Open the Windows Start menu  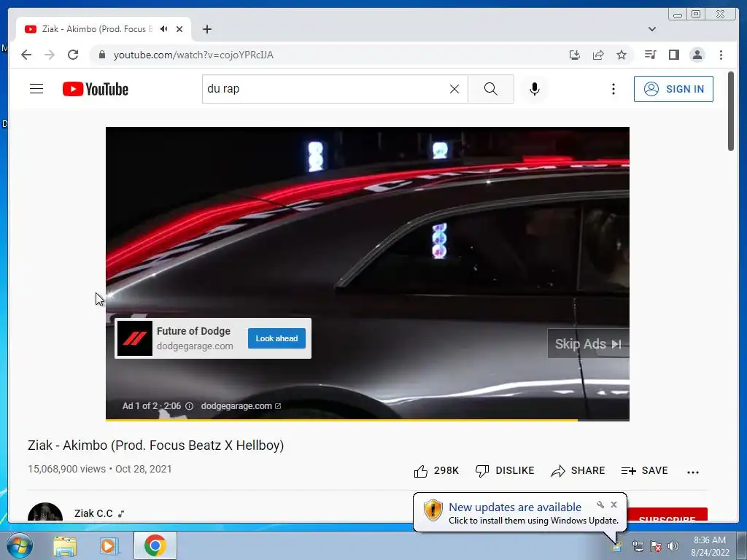pyautogui.click(x=19, y=545)
